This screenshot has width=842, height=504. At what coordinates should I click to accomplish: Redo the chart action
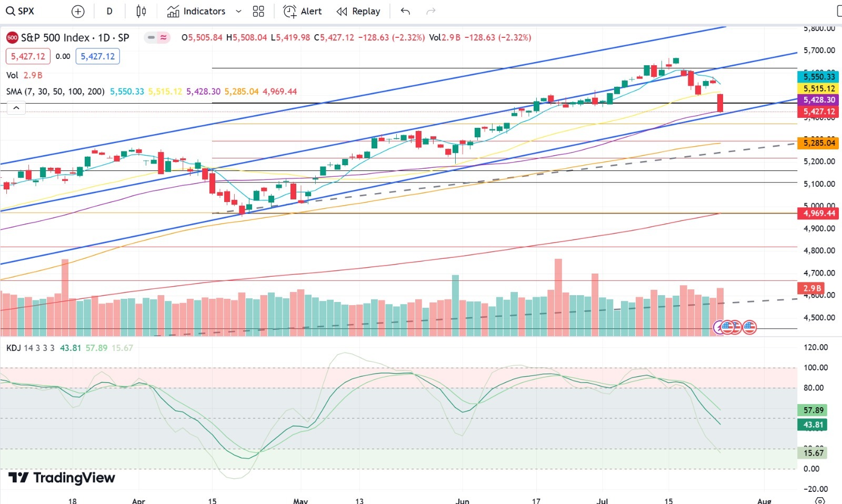click(431, 11)
